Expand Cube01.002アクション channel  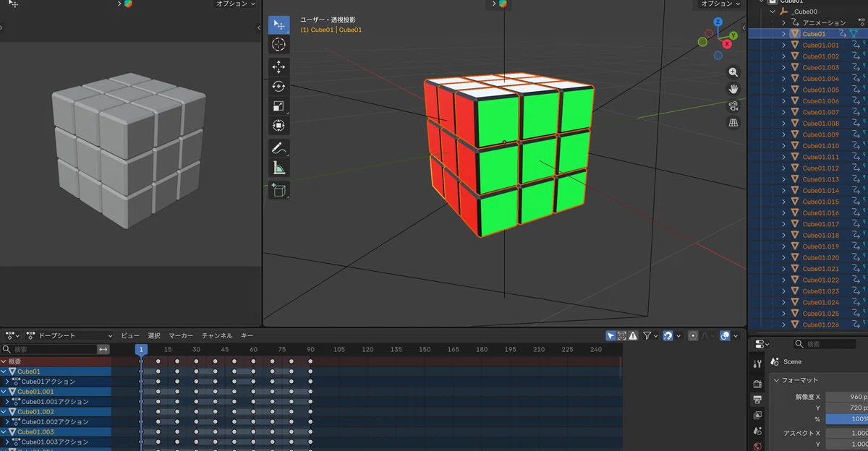pyautogui.click(x=7, y=421)
